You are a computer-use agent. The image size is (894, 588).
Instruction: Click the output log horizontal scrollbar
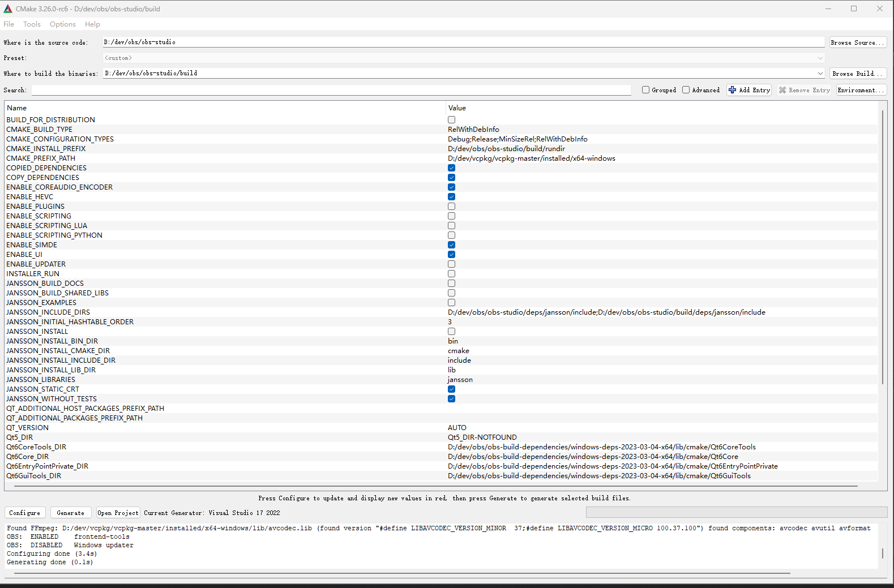[x=402, y=573]
